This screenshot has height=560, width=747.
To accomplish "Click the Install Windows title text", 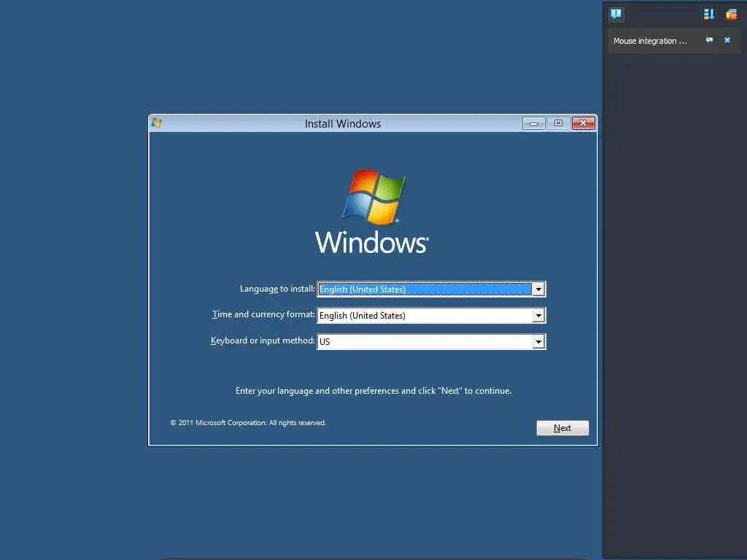I will point(343,124).
